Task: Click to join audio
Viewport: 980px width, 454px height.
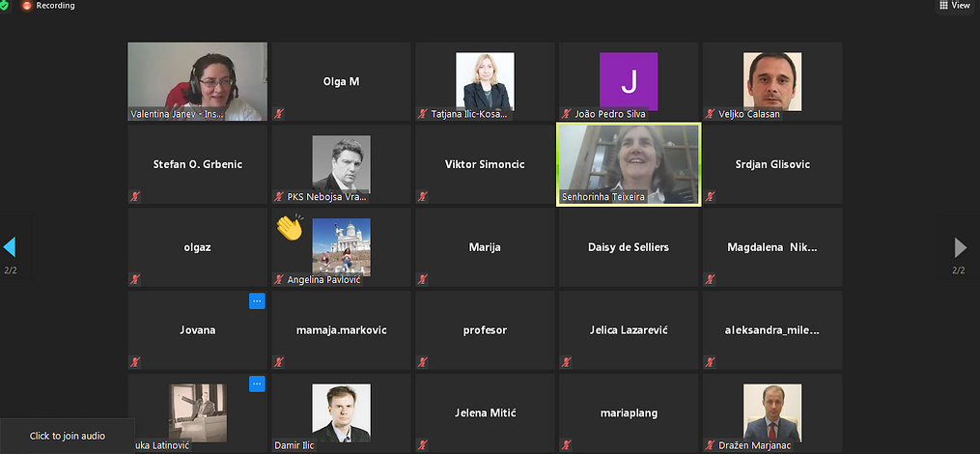Action: pyautogui.click(x=68, y=437)
